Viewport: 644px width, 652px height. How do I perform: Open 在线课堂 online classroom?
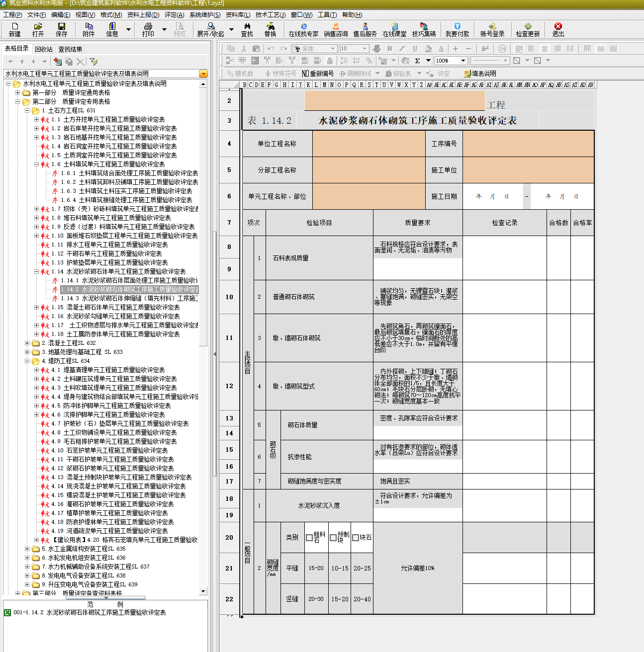394,29
